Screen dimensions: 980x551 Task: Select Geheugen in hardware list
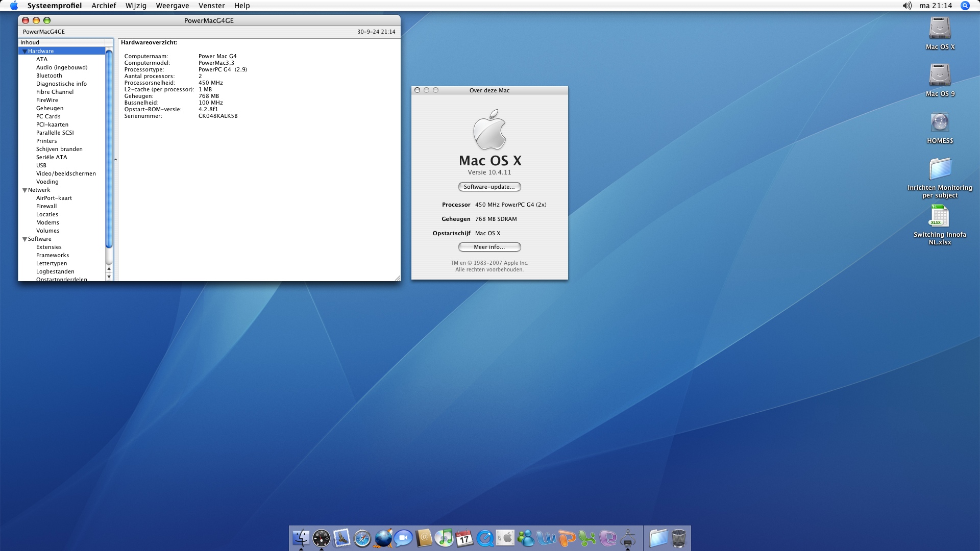point(50,108)
